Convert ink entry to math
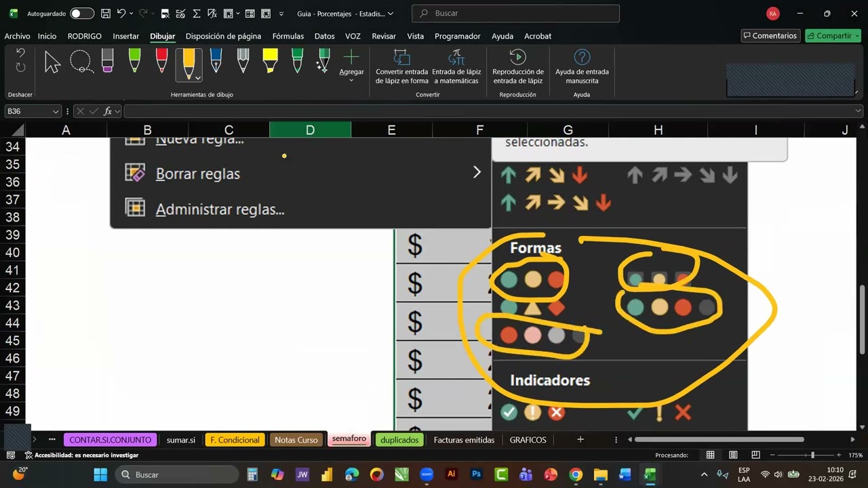 [456, 66]
